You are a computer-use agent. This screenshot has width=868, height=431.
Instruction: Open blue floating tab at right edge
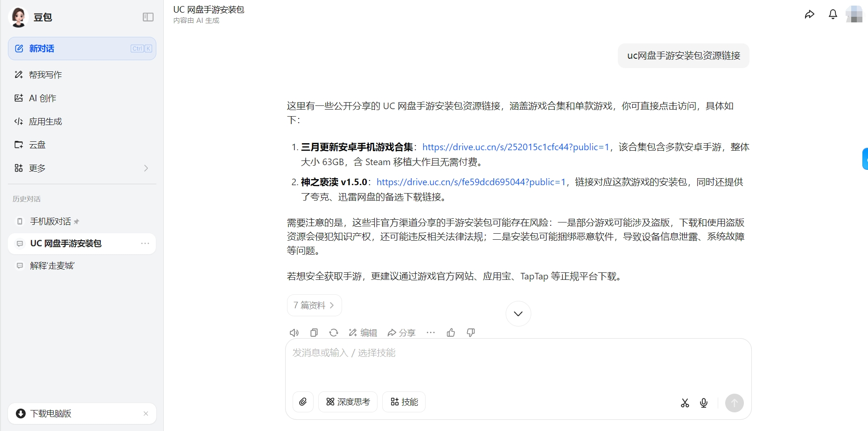865,159
